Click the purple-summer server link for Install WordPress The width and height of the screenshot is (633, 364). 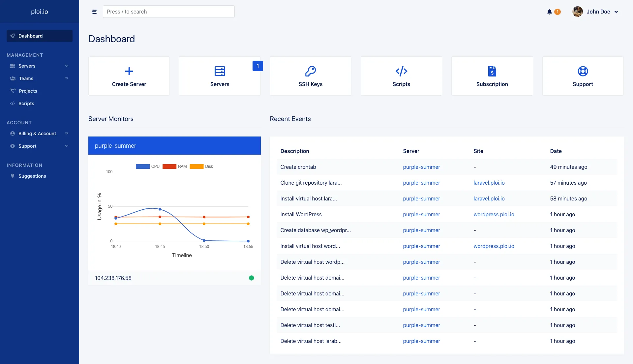421,214
